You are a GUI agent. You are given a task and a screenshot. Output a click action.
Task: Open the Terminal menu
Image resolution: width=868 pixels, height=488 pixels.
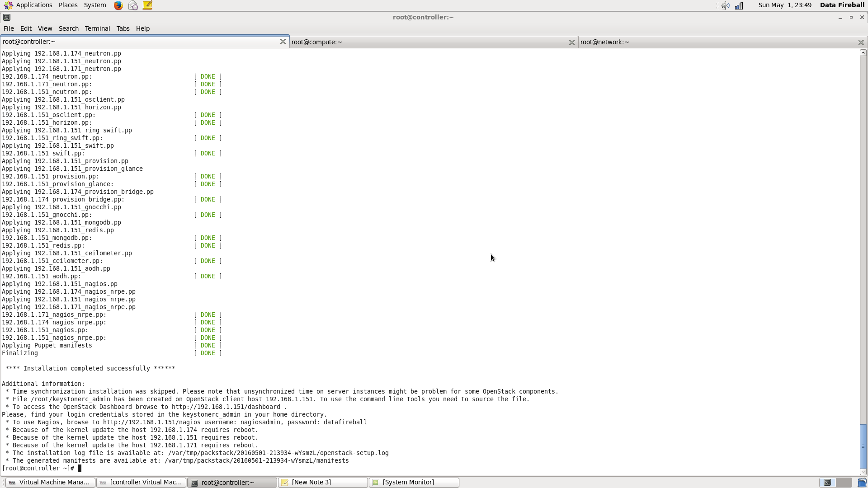coord(97,28)
